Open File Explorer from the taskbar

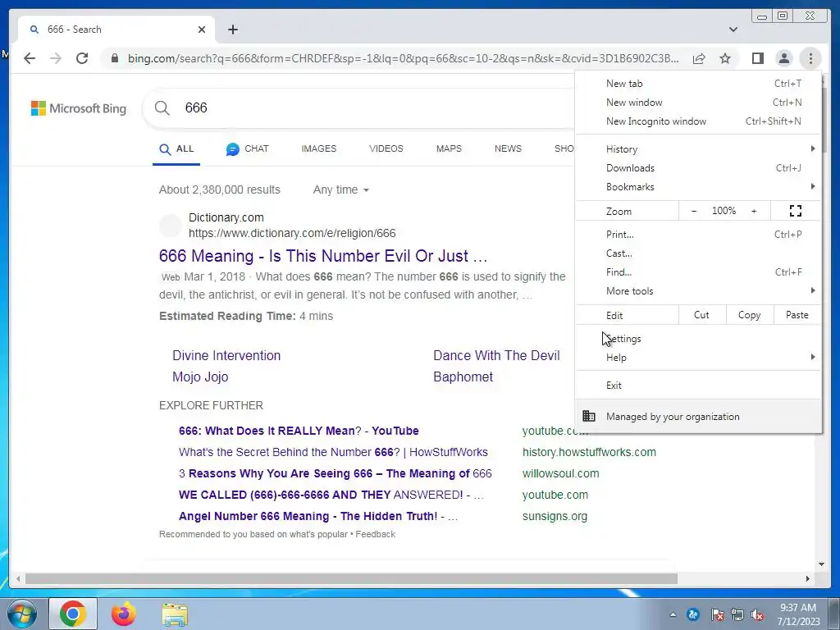(x=176, y=614)
